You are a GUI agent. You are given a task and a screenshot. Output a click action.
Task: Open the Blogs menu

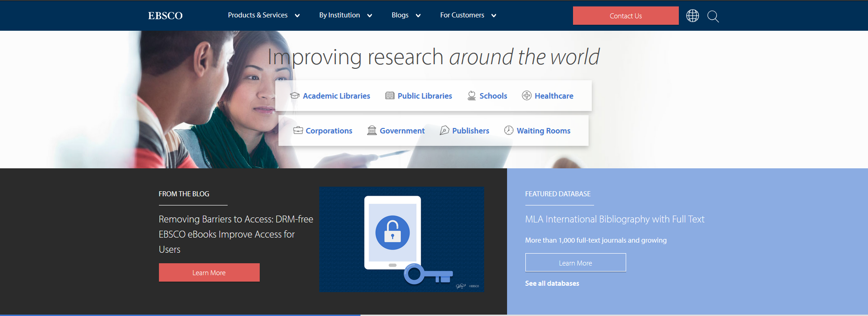400,15
